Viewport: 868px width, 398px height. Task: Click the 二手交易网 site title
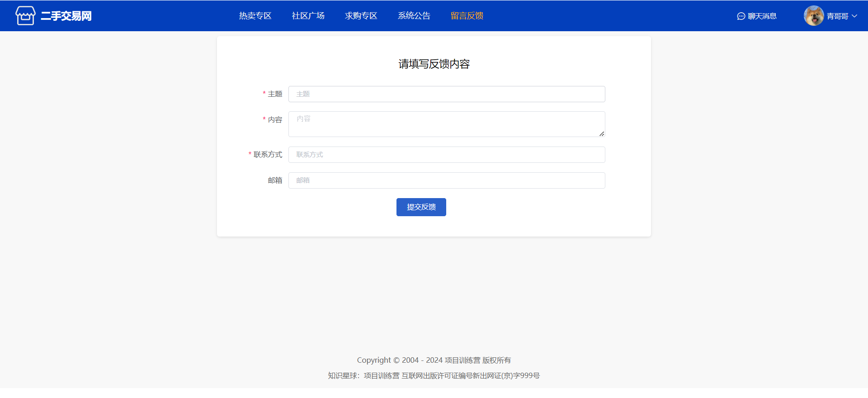[x=66, y=16]
